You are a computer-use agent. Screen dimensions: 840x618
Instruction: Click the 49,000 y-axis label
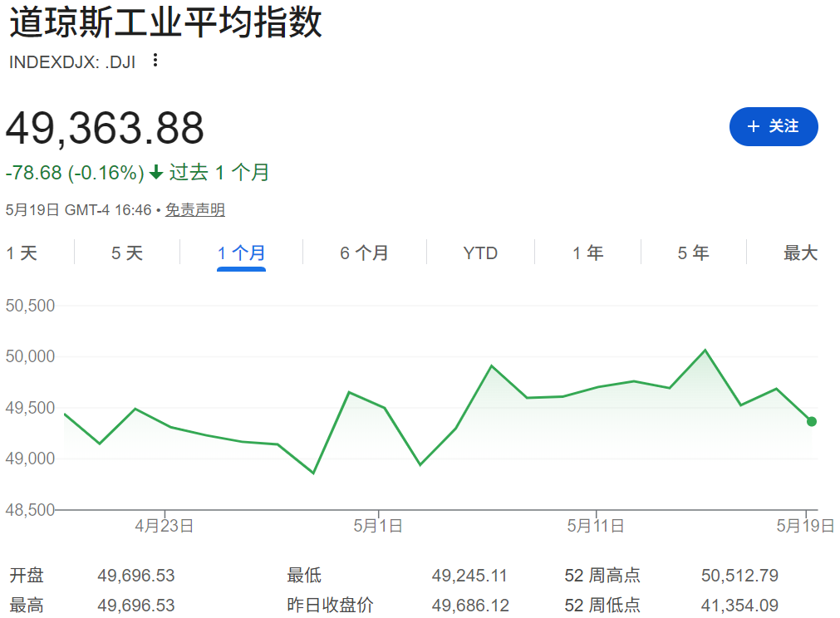[x=30, y=459]
